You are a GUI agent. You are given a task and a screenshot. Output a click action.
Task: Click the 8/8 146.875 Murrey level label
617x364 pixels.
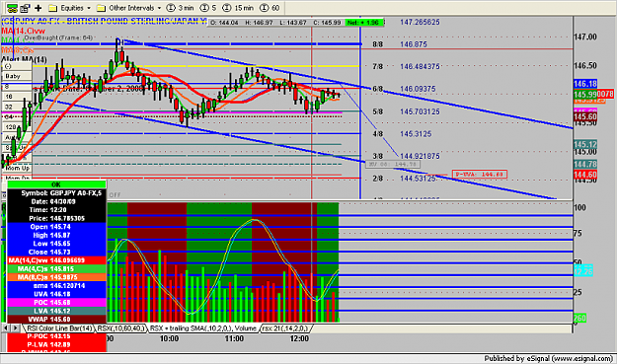400,44
